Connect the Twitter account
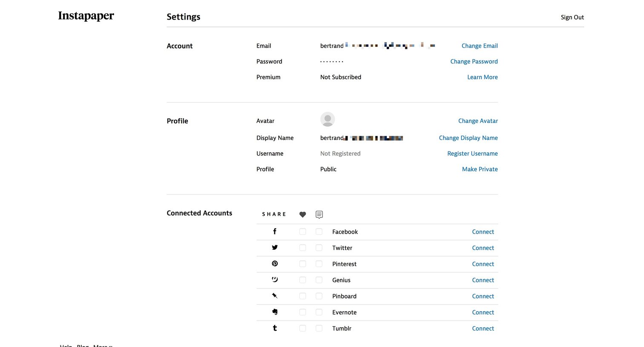The width and height of the screenshot is (644, 347). point(483,248)
